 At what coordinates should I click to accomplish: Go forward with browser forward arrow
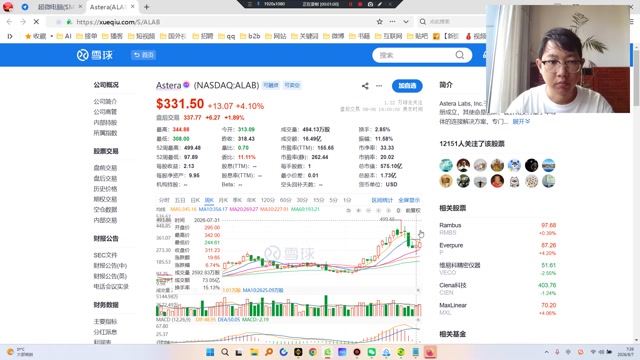[x=23, y=22]
